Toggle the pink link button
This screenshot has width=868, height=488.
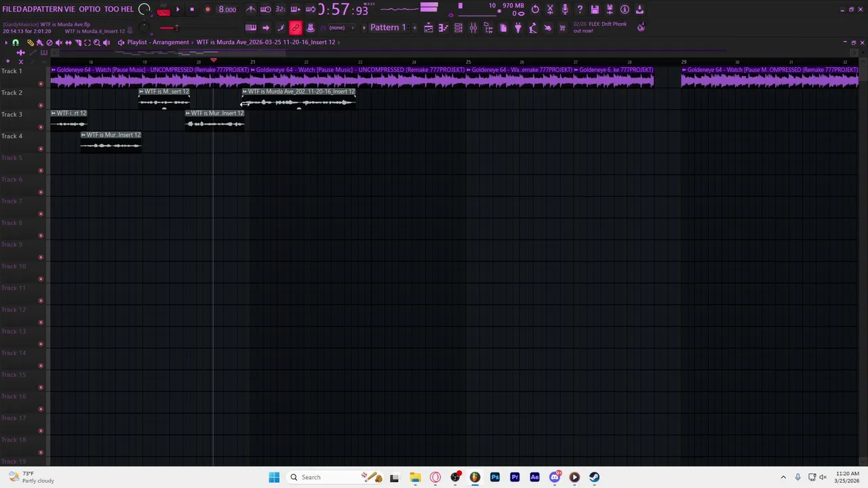coord(296,28)
